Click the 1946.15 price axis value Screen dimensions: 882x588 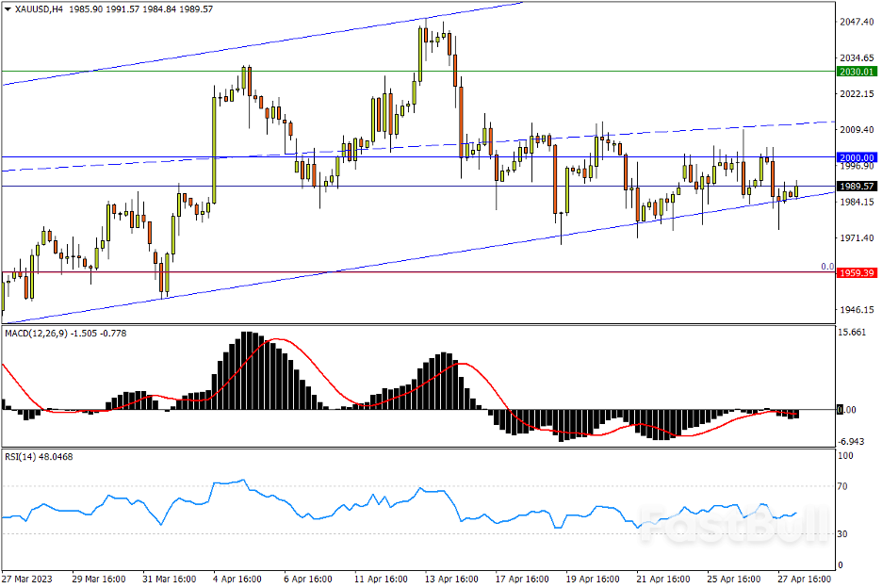857,309
